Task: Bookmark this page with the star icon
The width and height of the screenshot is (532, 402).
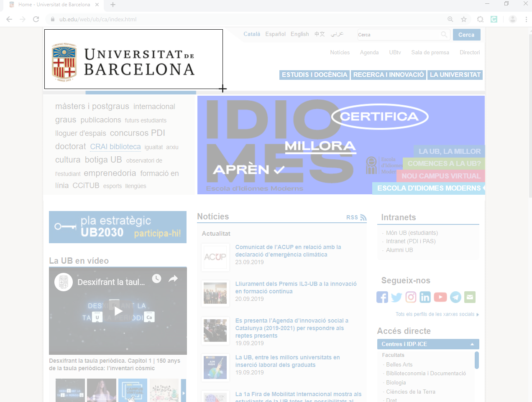Action: [x=464, y=19]
